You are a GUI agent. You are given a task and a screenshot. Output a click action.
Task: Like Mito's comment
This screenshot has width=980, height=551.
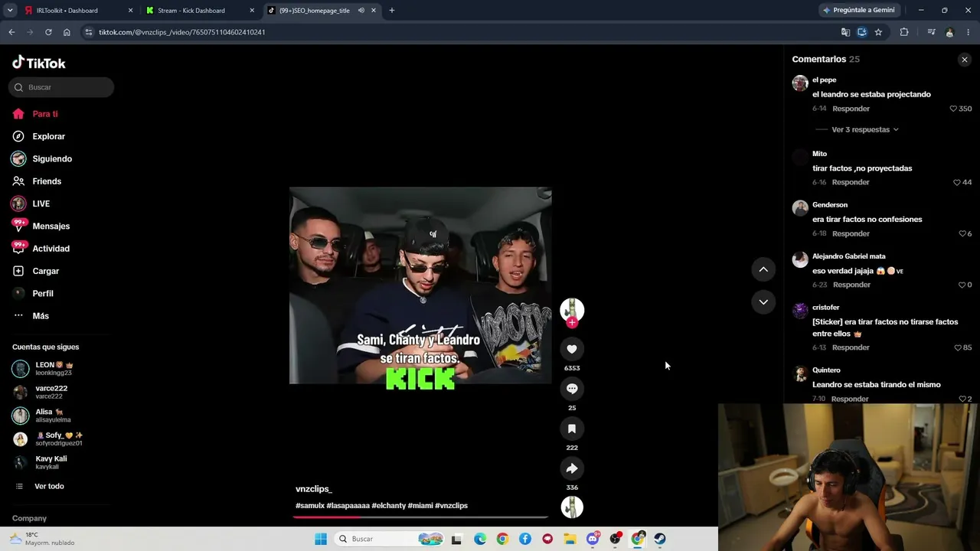[x=957, y=182]
